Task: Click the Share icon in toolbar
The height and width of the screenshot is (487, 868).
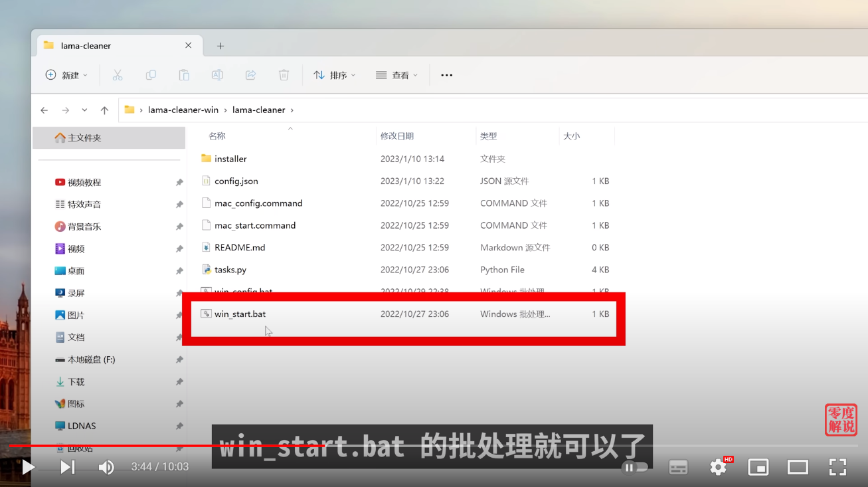Action: pos(250,75)
